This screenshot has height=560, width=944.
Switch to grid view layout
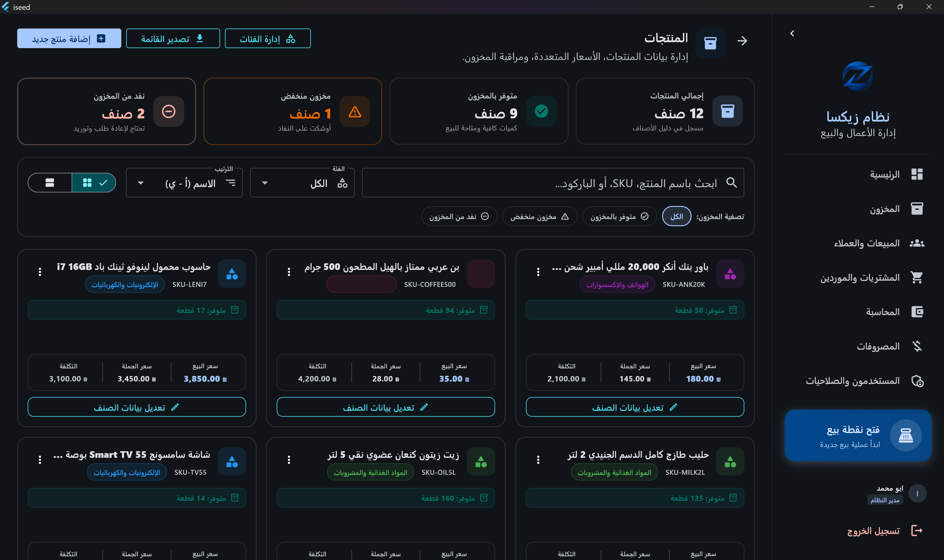point(94,183)
